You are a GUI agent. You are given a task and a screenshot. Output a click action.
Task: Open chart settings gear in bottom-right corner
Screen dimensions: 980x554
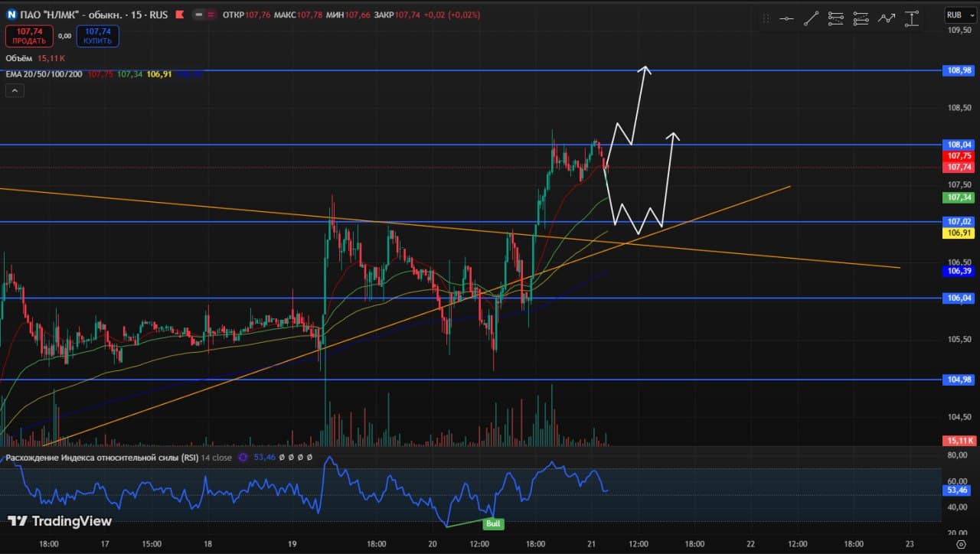pyautogui.click(x=961, y=543)
